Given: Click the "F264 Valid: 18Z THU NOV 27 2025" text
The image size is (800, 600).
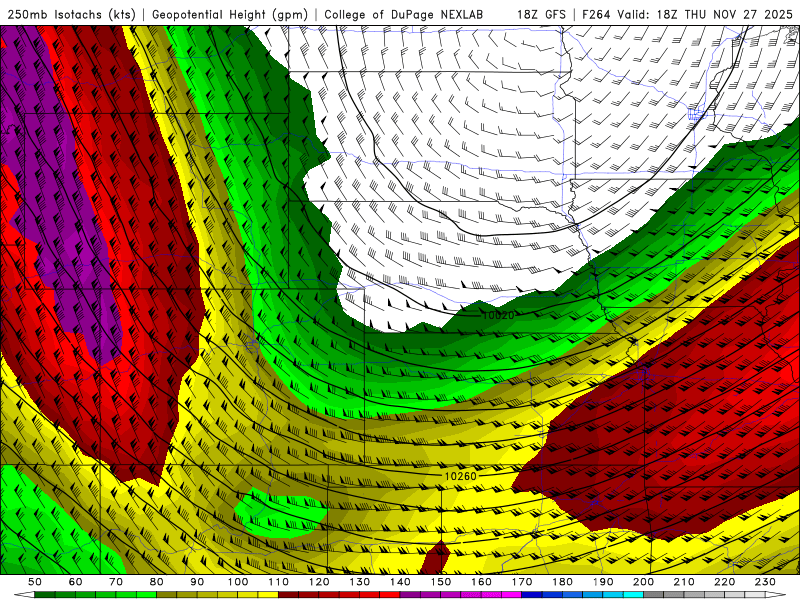Looking at the screenshot, I should coord(687,14).
